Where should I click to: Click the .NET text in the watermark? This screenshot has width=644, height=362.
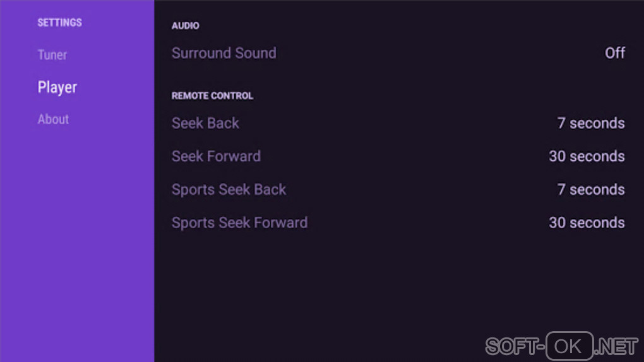coord(617,346)
